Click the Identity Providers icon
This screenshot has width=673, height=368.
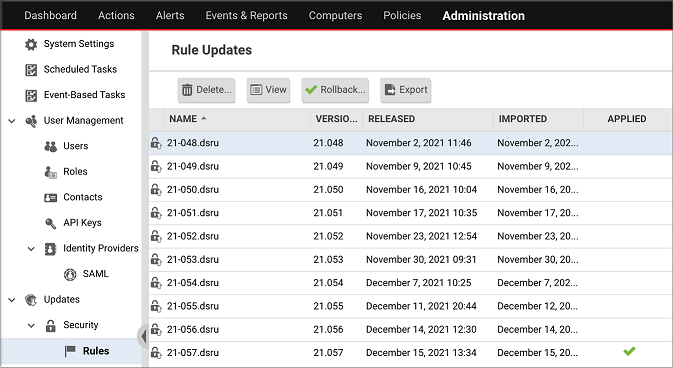[x=51, y=249]
